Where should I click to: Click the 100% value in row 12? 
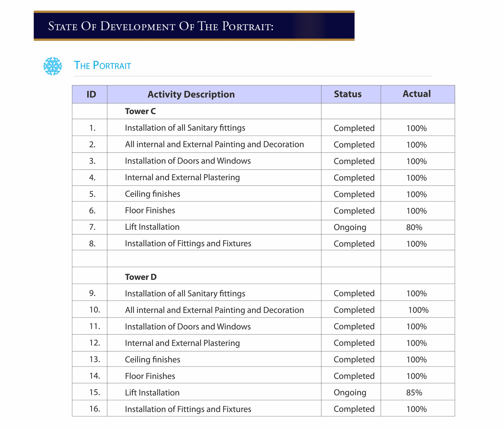coord(416,343)
